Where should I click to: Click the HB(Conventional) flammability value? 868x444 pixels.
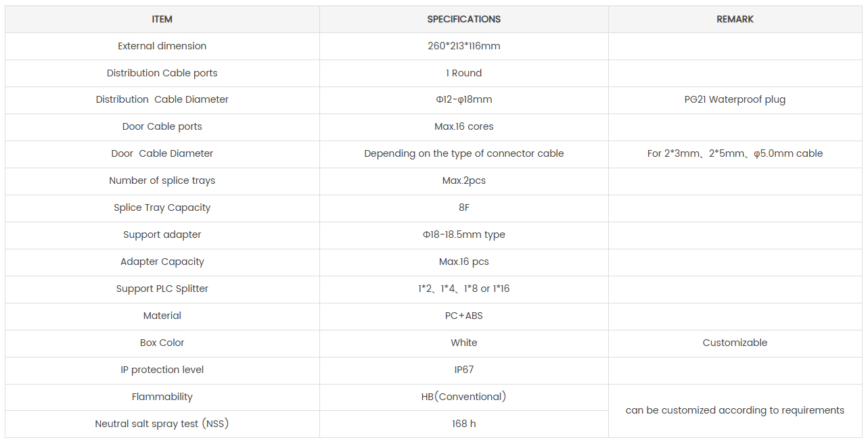464,397
